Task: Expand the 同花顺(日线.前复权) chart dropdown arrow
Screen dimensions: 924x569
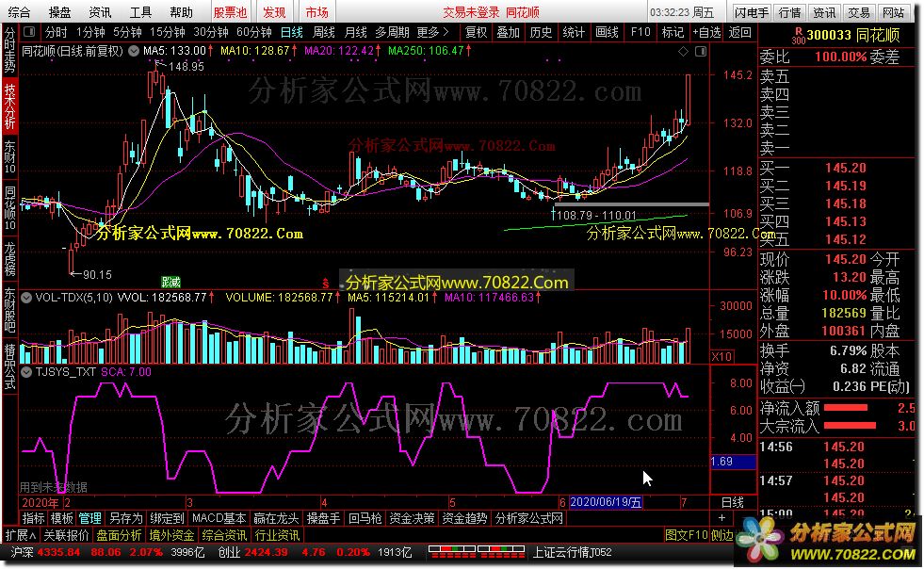Action: pyautogui.click(x=134, y=51)
